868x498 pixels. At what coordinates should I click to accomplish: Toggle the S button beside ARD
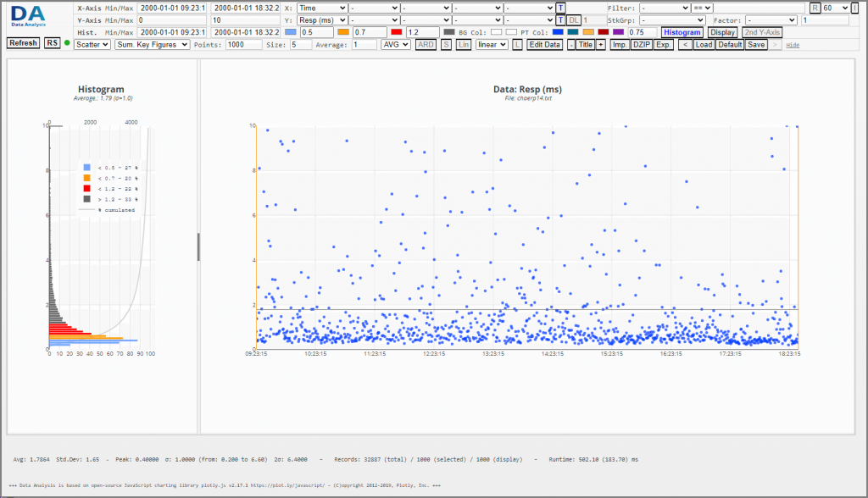[446, 45]
